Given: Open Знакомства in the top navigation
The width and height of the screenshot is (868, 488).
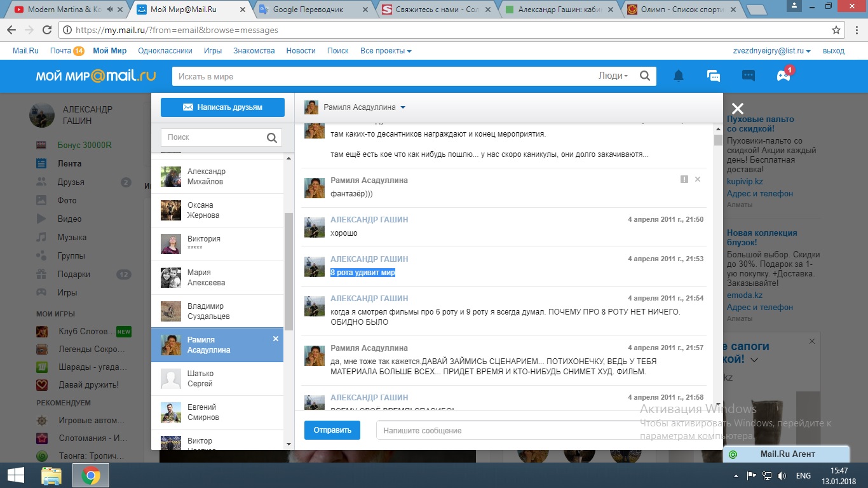Looking at the screenshot, I should (x=254, y=51).
